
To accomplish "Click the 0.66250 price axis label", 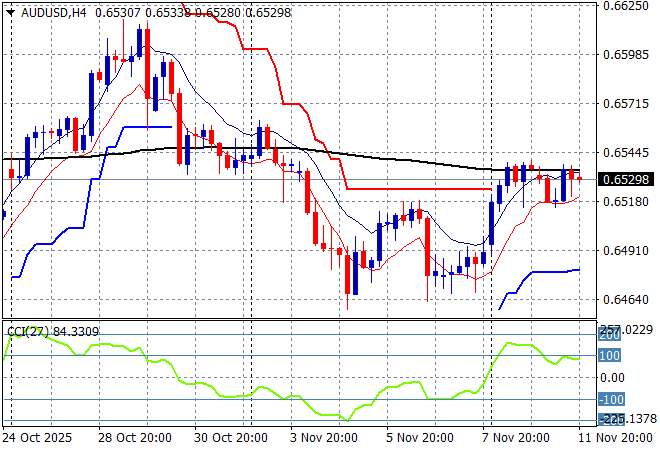I will pyautogui.click(x=626, y=5).
